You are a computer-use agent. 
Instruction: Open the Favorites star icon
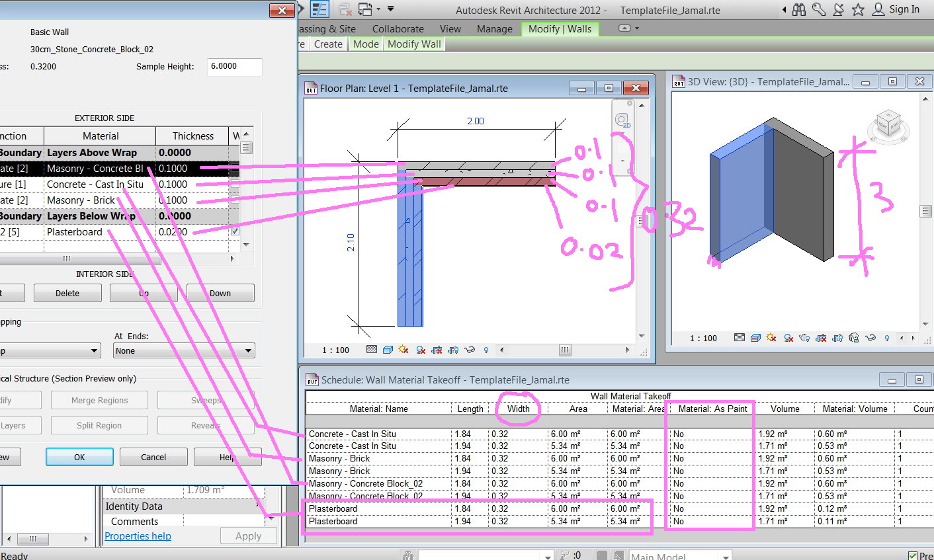coord(858,9)
